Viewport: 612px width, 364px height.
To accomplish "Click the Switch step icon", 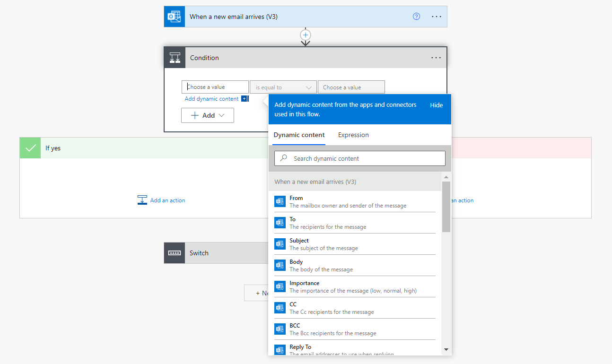I will 175,252.
